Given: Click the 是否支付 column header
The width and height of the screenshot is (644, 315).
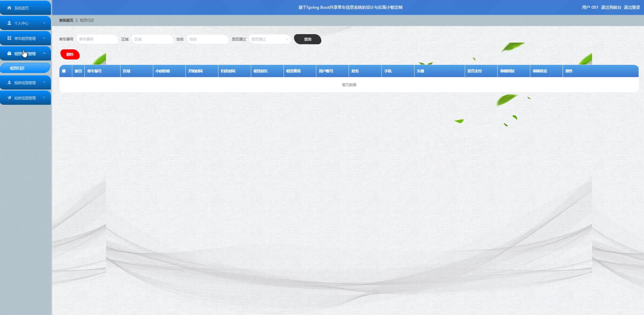Looking at the screenshot, I should point(481,71).
